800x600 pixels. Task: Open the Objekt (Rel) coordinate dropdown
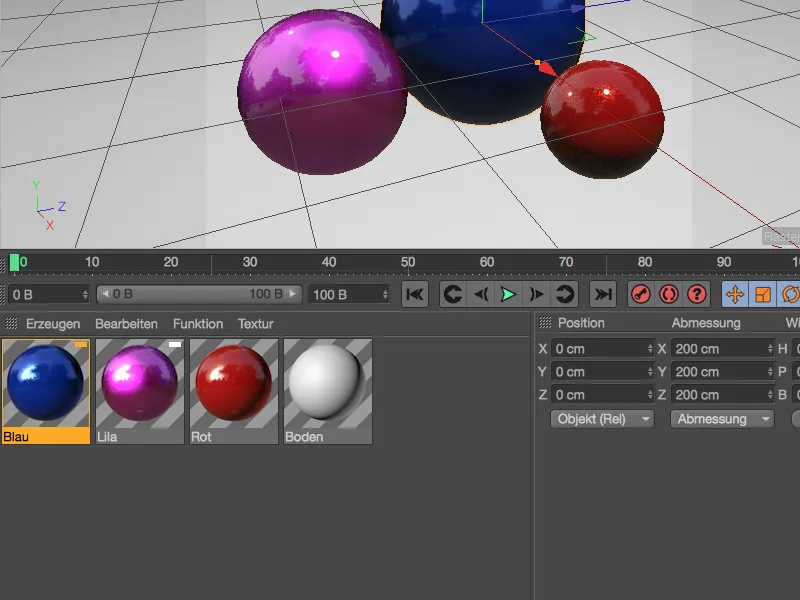(600, 419)
